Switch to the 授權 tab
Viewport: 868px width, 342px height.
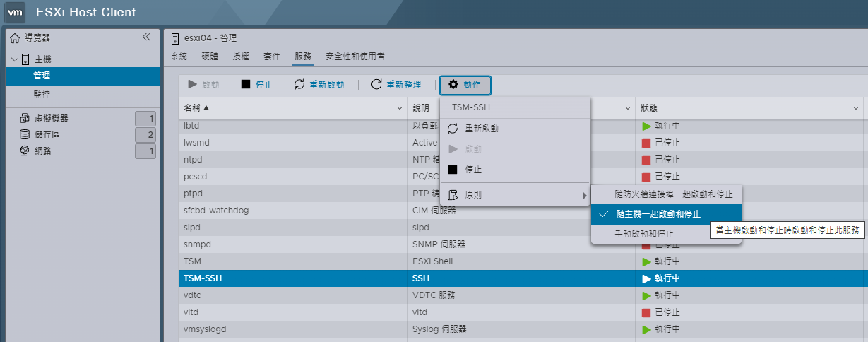pos(241,56)
